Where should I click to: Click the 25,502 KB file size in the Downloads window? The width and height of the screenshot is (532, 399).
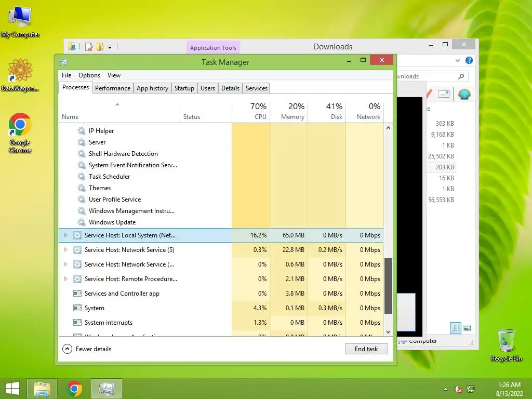click(x=441, y=156)
